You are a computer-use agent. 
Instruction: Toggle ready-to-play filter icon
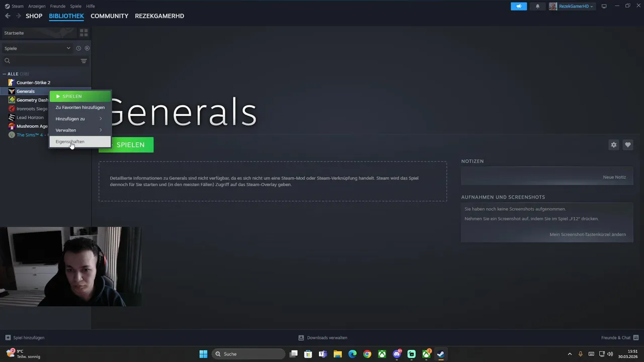[x=87, y=48]
